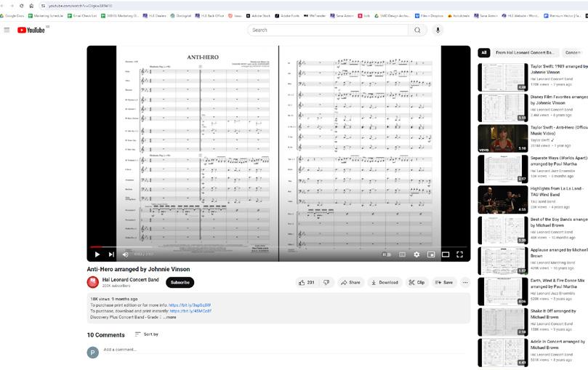Open the Adobe Stock bookmark
588x370 pixels.
258,16
